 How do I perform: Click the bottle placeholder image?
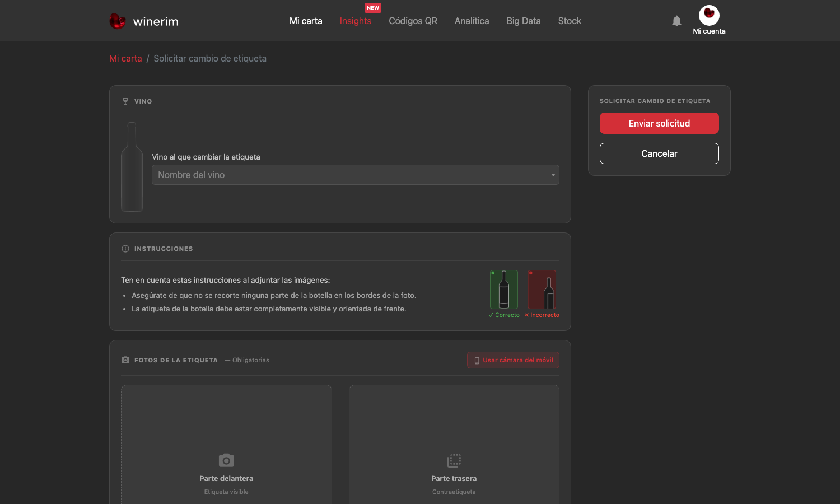click(132, 167)
